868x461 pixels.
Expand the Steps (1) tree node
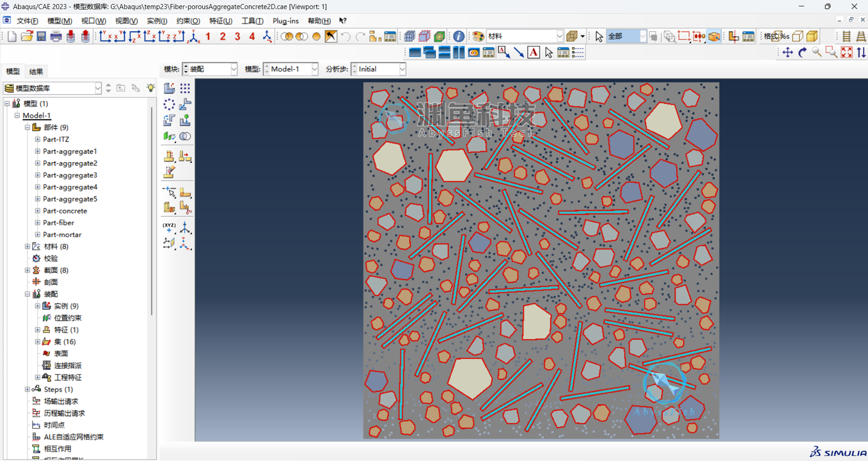pyautogui.click(x=27, y=389)
